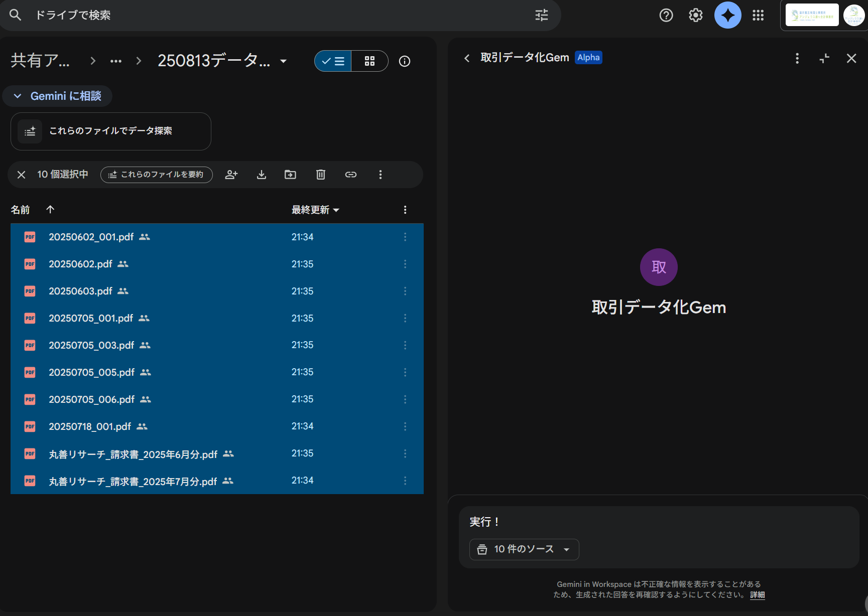Open the Help and support icon
868x616 pixels.
(x=666, y=15)
